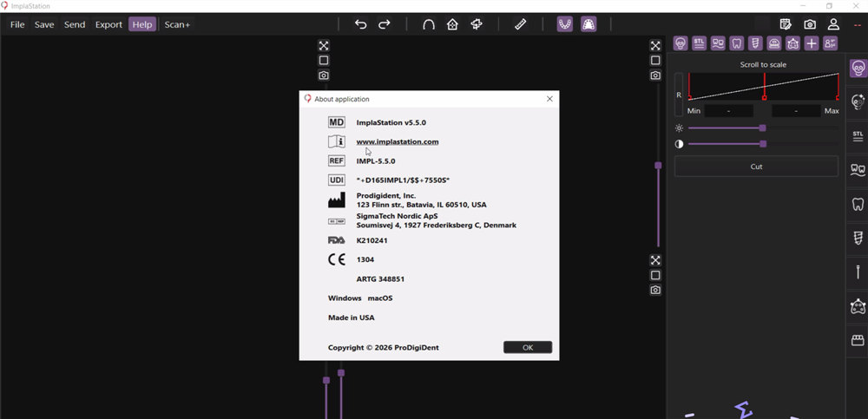This screenshot has width=868, height=419.
Task: Click the middle red histogram marker
Action: click(x=765, y=97)
